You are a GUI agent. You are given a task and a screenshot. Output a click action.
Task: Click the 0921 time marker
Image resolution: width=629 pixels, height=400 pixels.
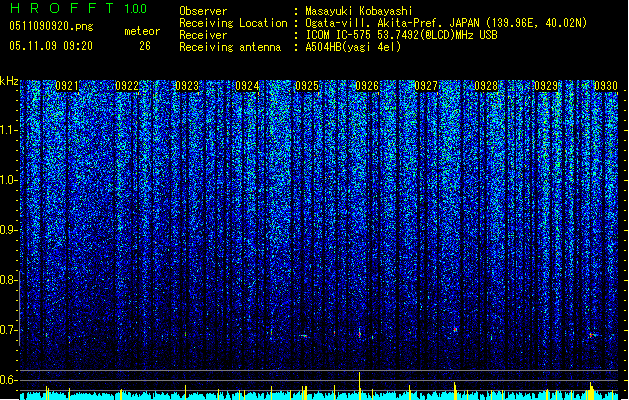pos(67,86)
